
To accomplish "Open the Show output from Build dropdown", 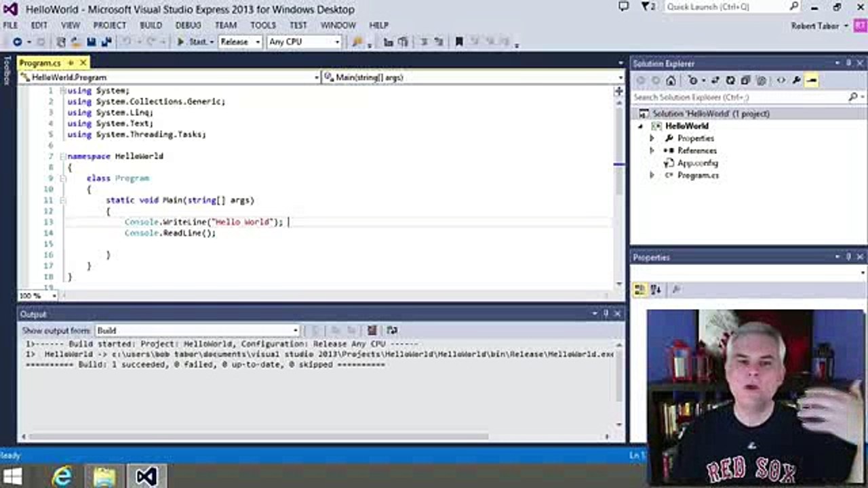I will 197,331.
